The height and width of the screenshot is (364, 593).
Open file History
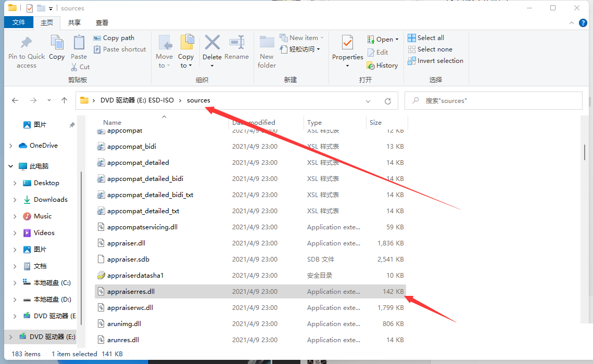[382, 66]
